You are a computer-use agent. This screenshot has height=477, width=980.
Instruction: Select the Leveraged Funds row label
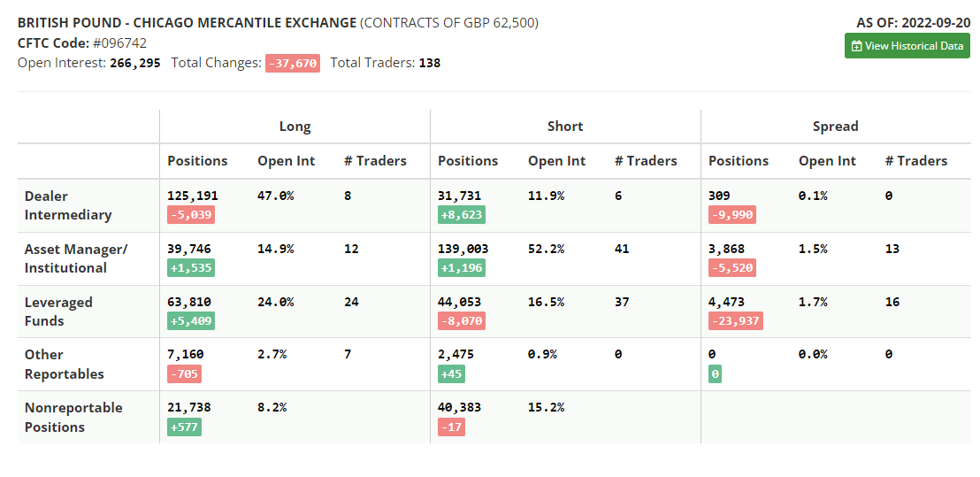click(58, 312)
